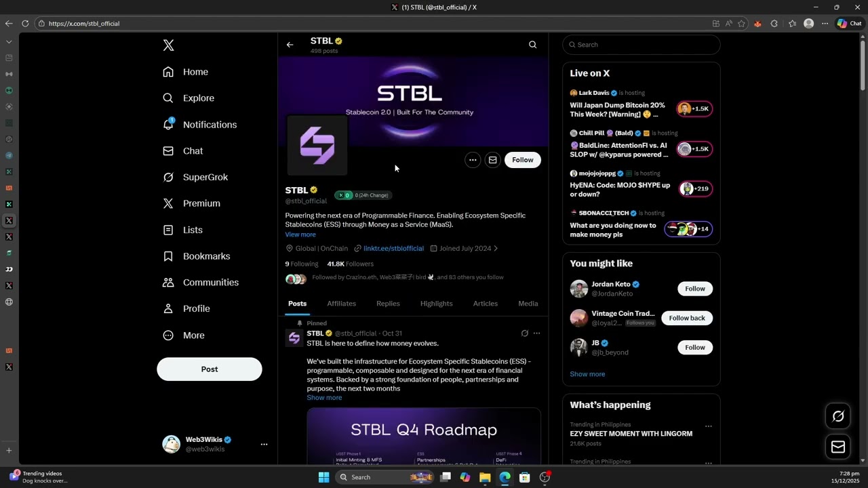This screenshot has height=488, width=868.
Task: Open Edge Copilot Chat button
Action: (x=850, y=23)
